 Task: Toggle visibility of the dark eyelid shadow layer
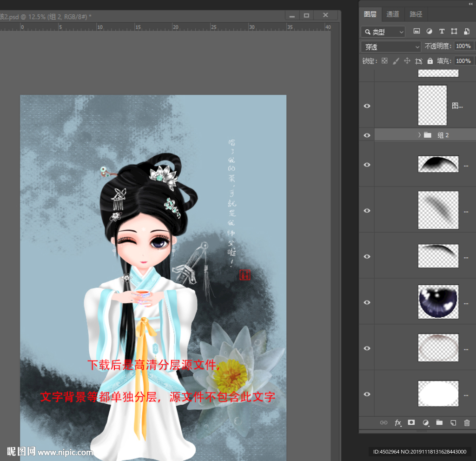[367, 165]
